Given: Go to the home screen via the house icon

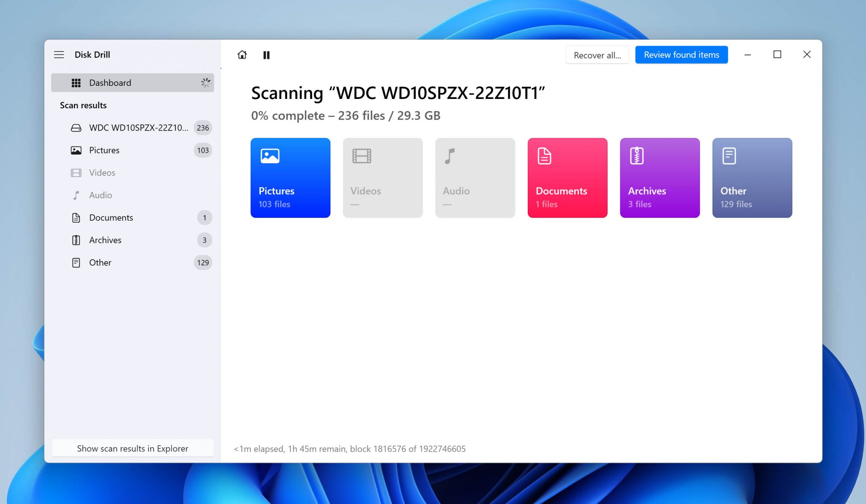Looking at the screenshot, I should (242, 55).
